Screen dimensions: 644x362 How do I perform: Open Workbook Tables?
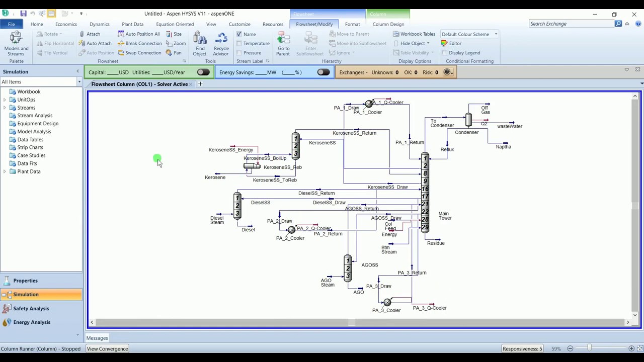414,34
